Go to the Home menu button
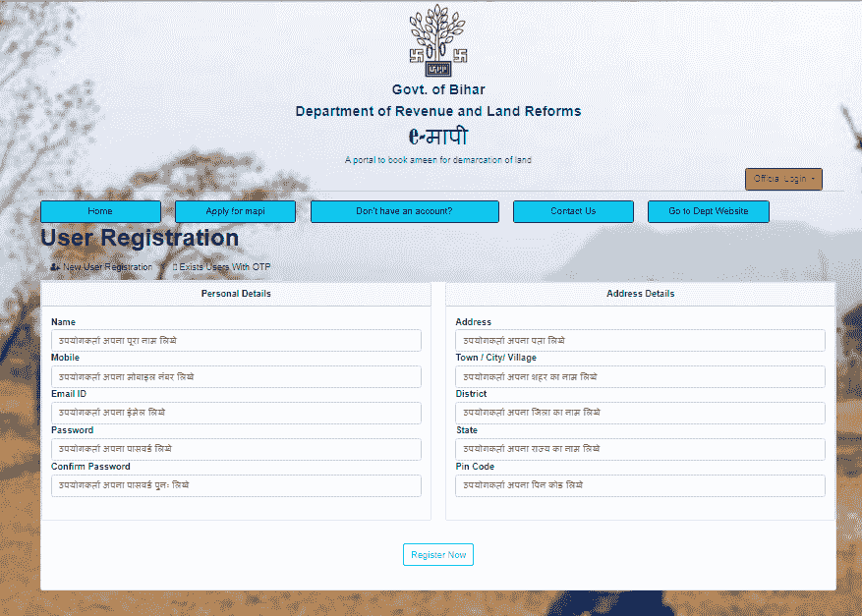862x616 pixels. (100, 211)
